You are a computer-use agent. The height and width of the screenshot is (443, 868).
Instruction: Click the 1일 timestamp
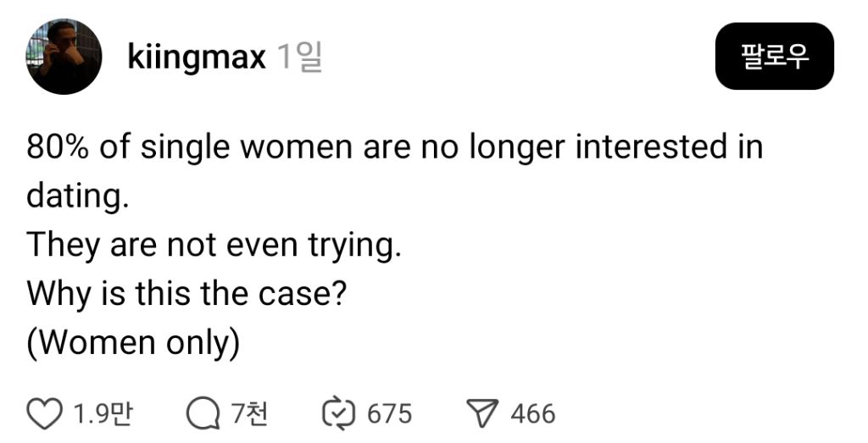tap(299, 58)
